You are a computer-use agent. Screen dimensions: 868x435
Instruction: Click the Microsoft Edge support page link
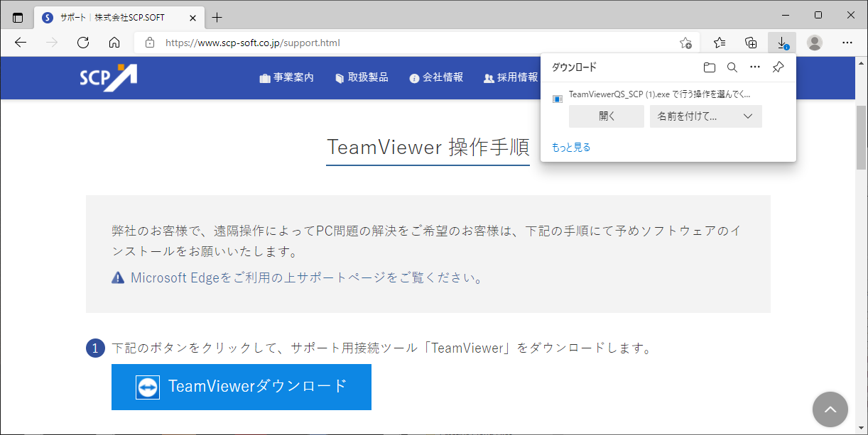tap(298, 278)
